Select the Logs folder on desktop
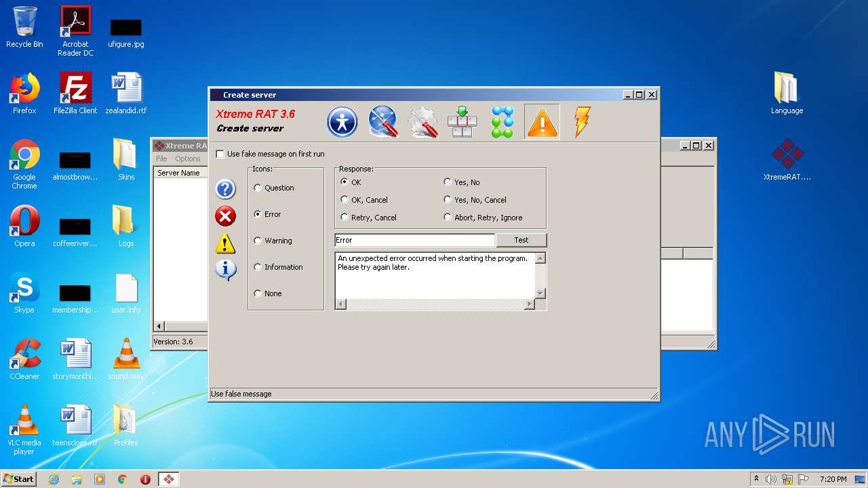The image size is (868, 488). click(126, 226)
